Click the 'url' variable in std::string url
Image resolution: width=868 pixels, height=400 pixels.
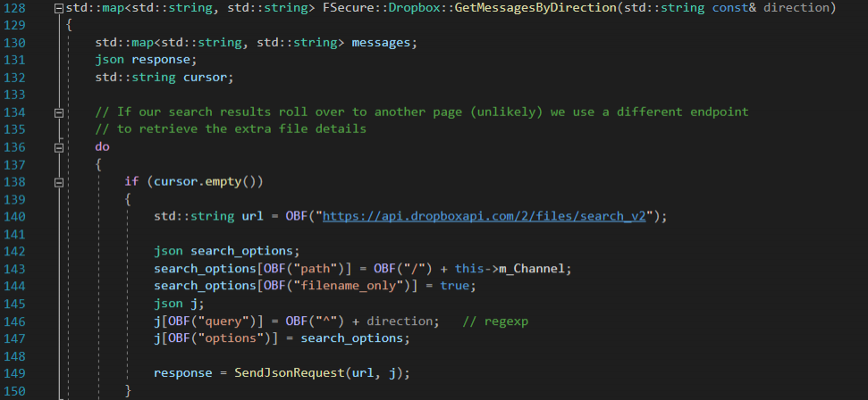[252, 216]
